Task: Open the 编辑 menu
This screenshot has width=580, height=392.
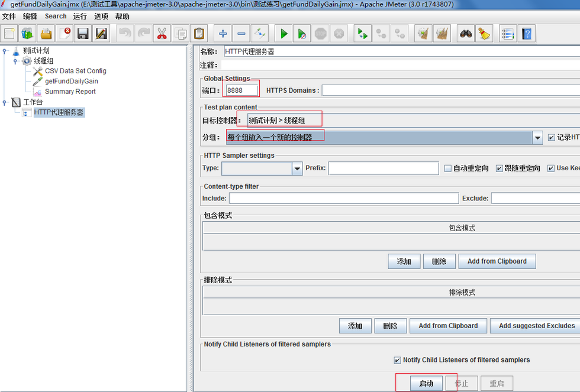Action: (x=30, y=16)
